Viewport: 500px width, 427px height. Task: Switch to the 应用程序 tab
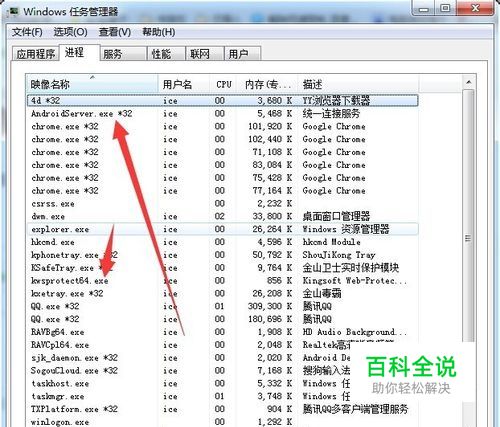(36, 54)
